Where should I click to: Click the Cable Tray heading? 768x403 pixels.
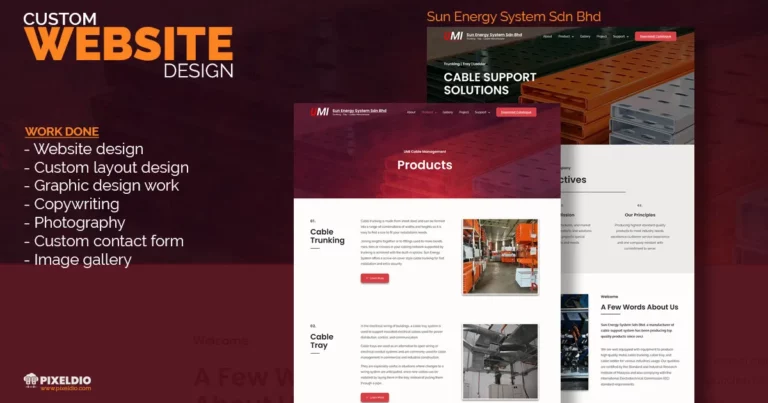tap(322, 341)
